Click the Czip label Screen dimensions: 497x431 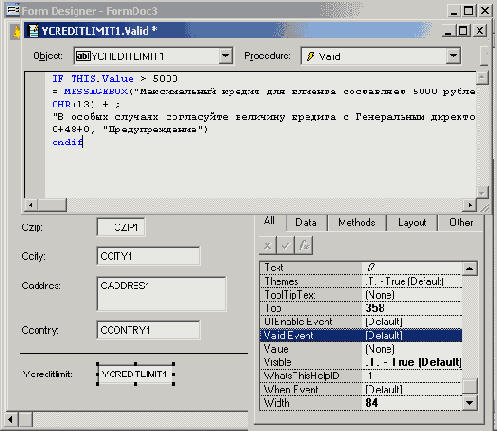(x=32, y=227)
